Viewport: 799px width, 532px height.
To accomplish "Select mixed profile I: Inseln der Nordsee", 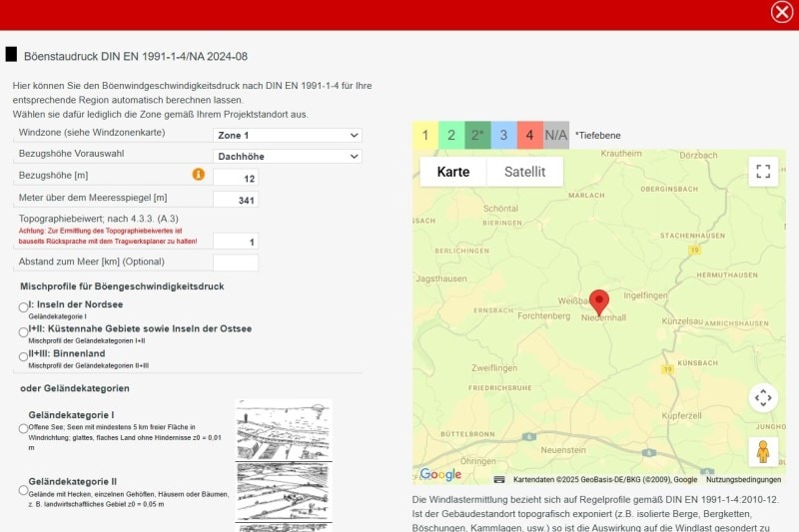I will tap(23, 306).
